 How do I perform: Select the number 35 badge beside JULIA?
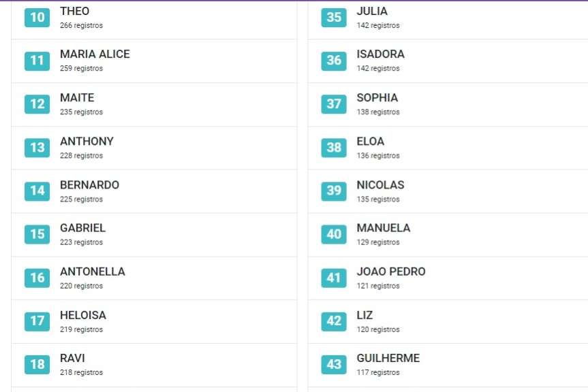[x=334, y=17]
